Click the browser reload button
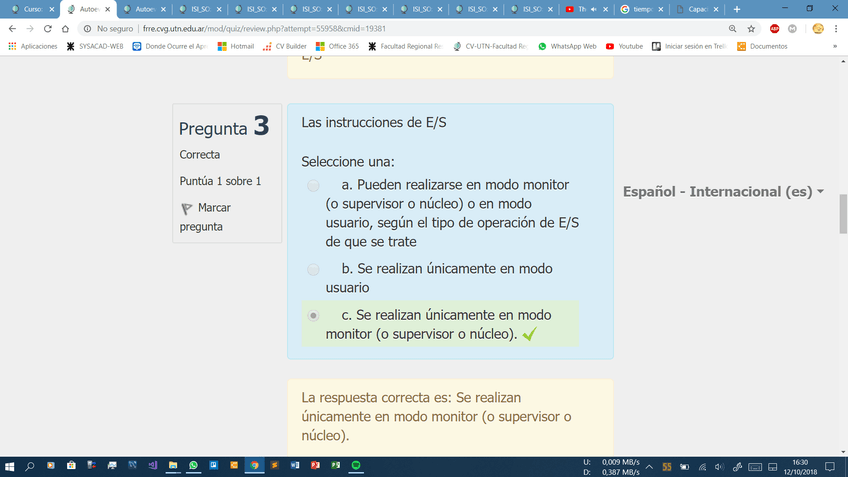Image resolution: width=848 pixels, height=477 pixels. (48, 29)
